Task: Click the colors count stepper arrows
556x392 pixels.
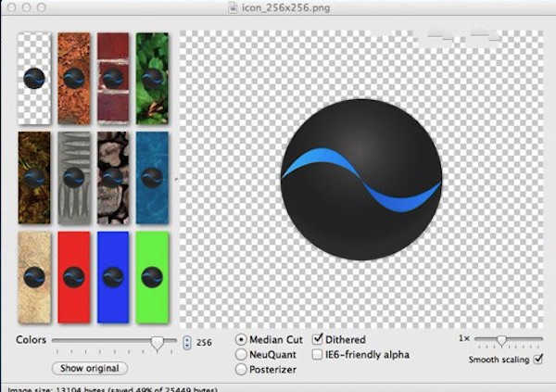Action: 187,343
